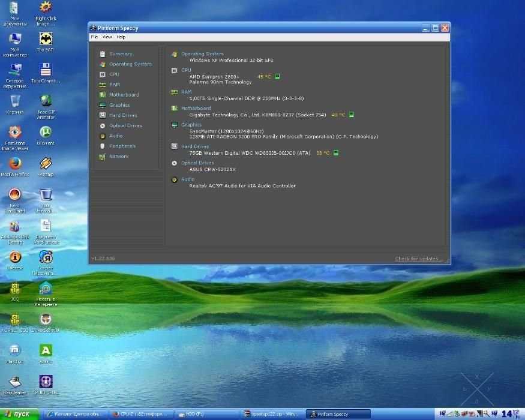Image resolution: width=525 pixels, height=420 pixels.
Task: Click RAM heading in summary panel
Action: point(187,92)
